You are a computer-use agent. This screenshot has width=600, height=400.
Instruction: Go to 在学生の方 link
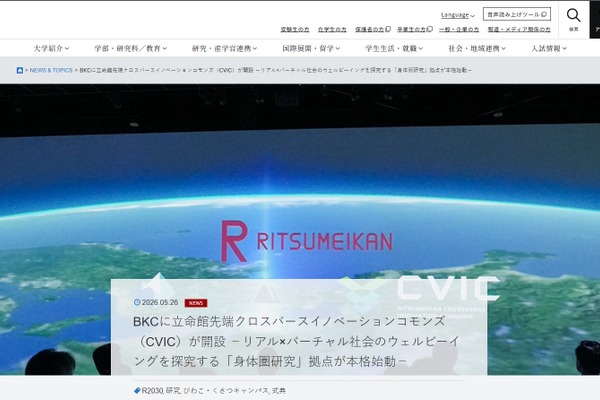(x=332, y=29)
